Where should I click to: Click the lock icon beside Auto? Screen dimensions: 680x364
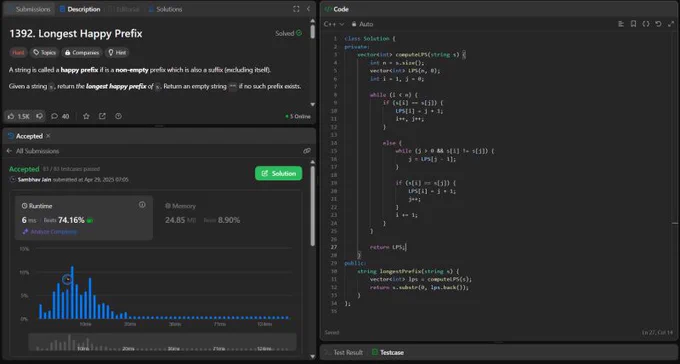point(354,24)
